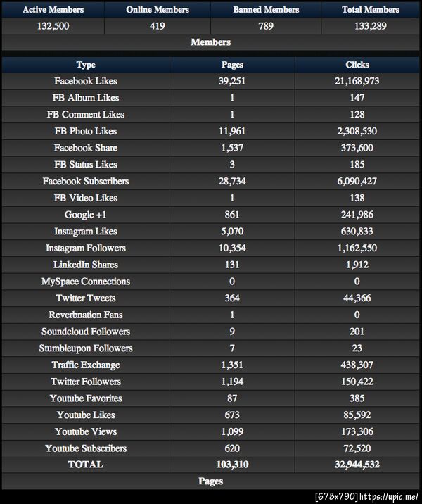The image size is (422, 504).
Task: Select the FB Photo Likes type
Action: (86, 131)
